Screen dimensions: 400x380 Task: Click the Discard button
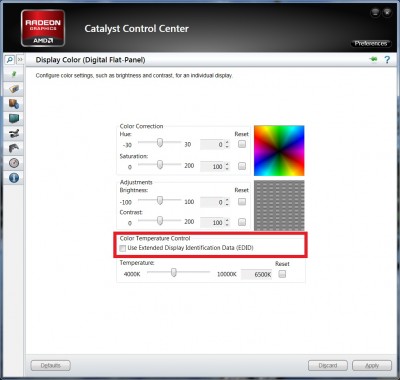pyautogui.click(x=328, y=365)
